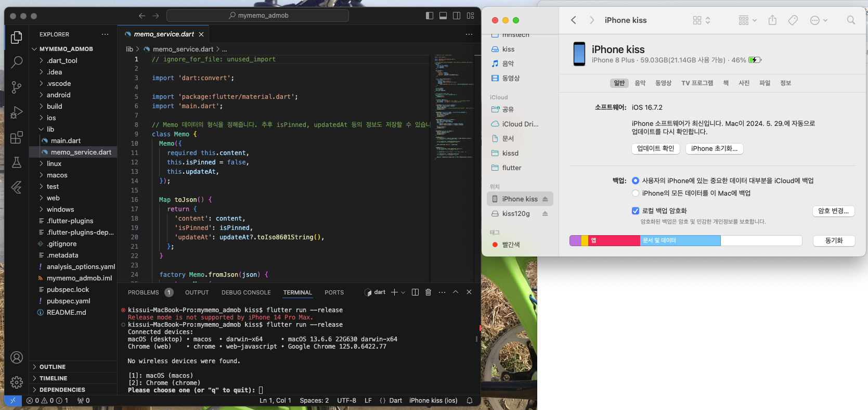Close the memo_service.dart editor tab
This screenshot has width=868, height=410.
201,34
